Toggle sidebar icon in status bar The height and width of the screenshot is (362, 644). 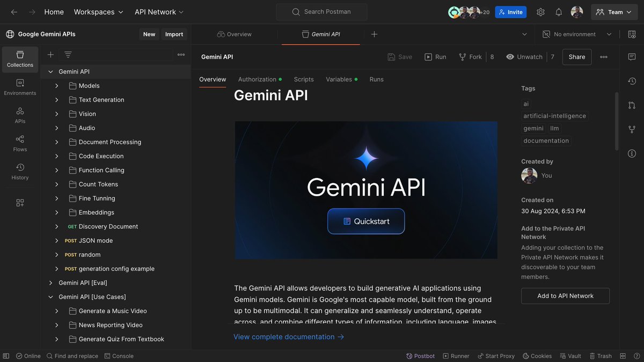(6, 356)
